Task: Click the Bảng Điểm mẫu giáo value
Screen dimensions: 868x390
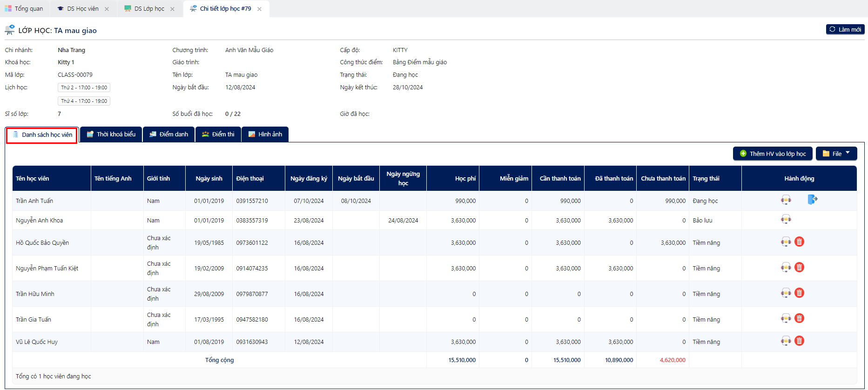Action: (420, 62)
